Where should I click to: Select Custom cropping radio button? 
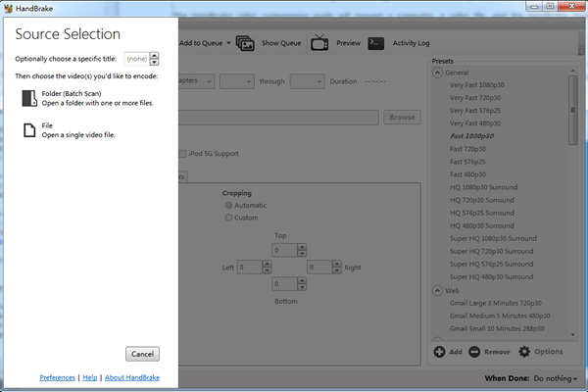[x=228, y=218]
